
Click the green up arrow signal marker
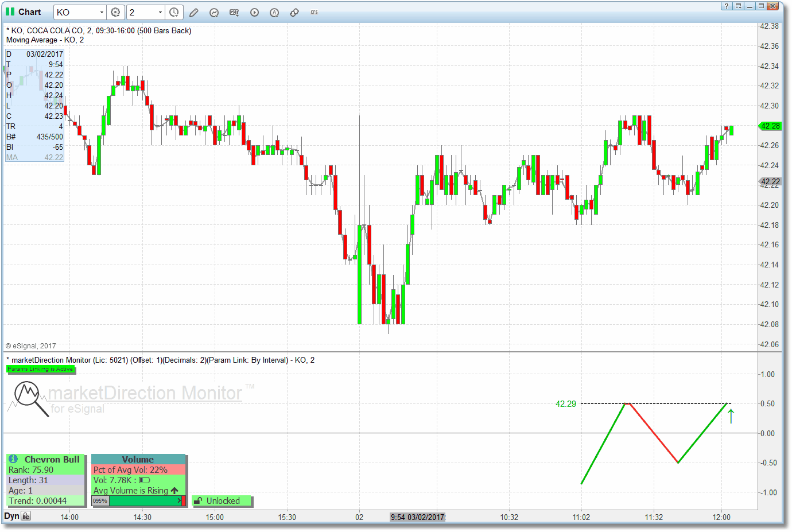(x=731, y=416)
